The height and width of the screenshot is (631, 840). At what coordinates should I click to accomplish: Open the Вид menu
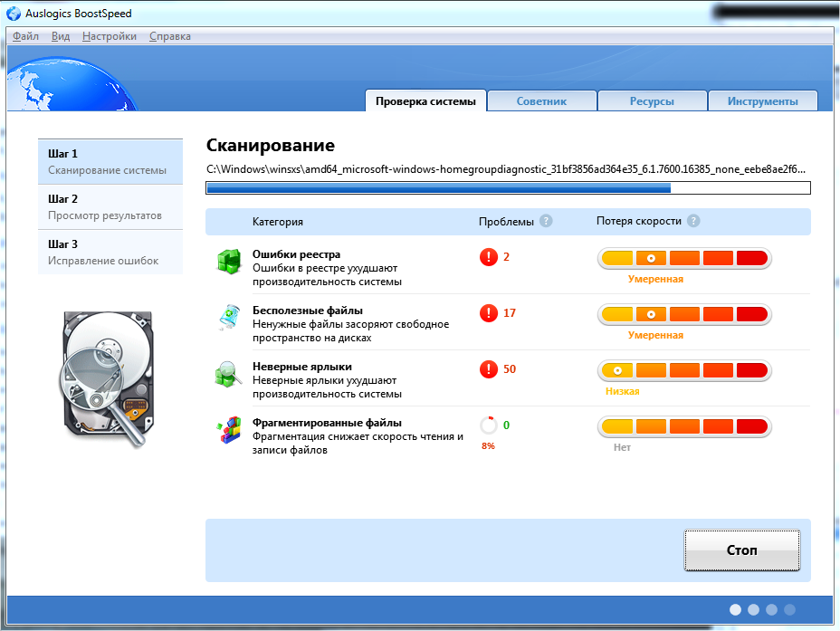click(61, 36)
